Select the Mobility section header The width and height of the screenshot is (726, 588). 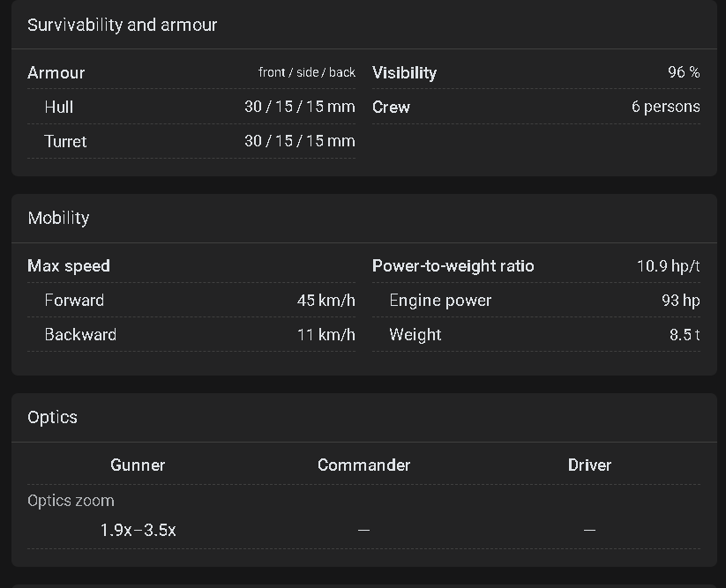[x=58, y=218]
